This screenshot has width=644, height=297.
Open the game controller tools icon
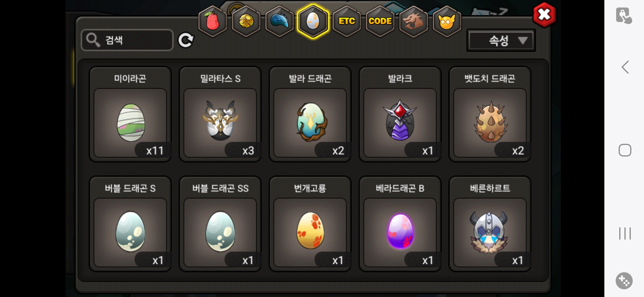click(x=624, y=281)
